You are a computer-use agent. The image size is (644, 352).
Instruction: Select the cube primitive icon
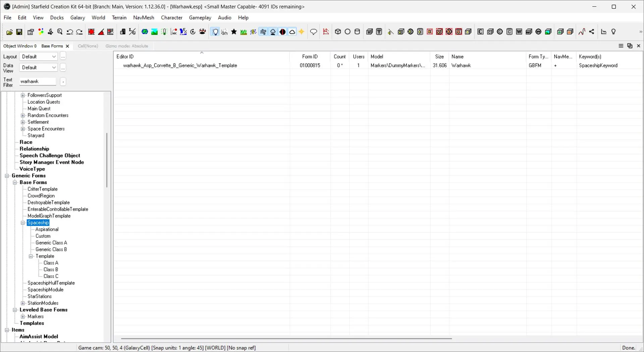pos(338,32)
